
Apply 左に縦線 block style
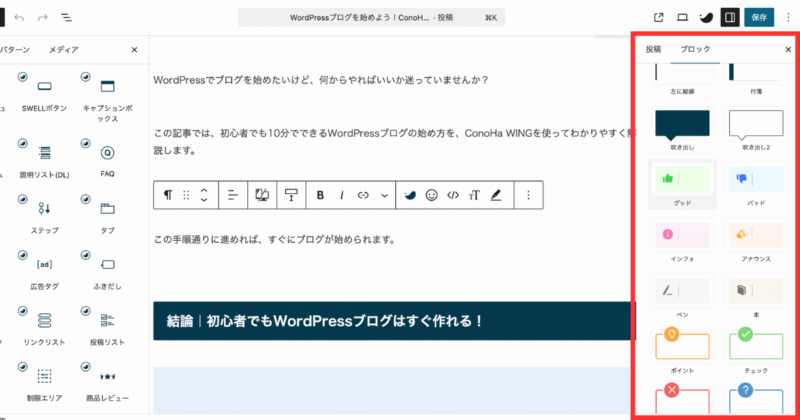682,79
